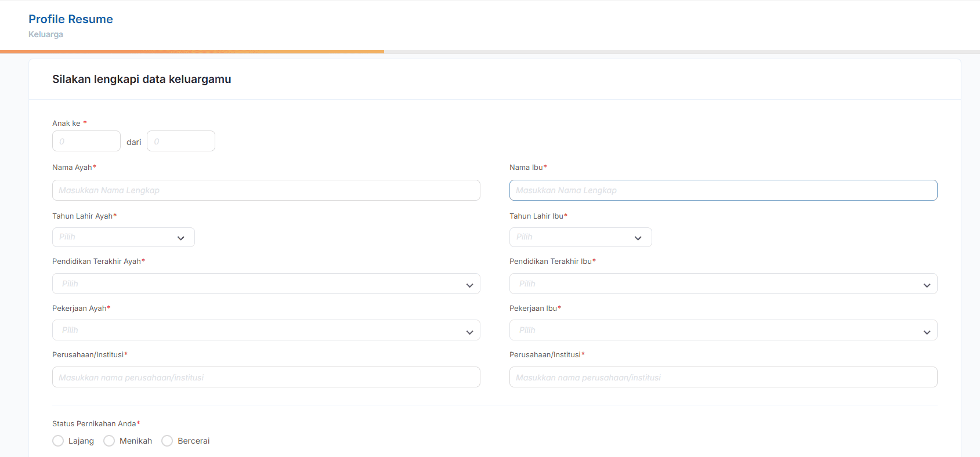Click father's Perusahaan/Institusi input
This screenshot has width=980, height=457.
(x=266, y=377)
